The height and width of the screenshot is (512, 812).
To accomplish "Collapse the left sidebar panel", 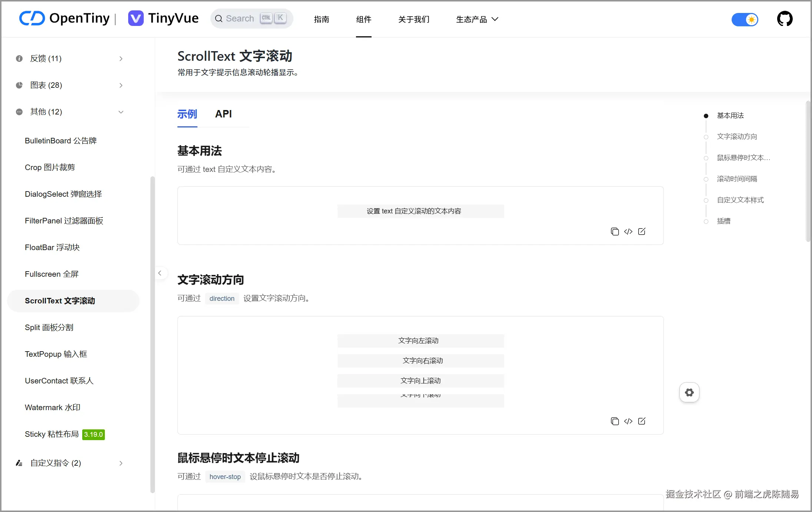I will pos(160,273).
